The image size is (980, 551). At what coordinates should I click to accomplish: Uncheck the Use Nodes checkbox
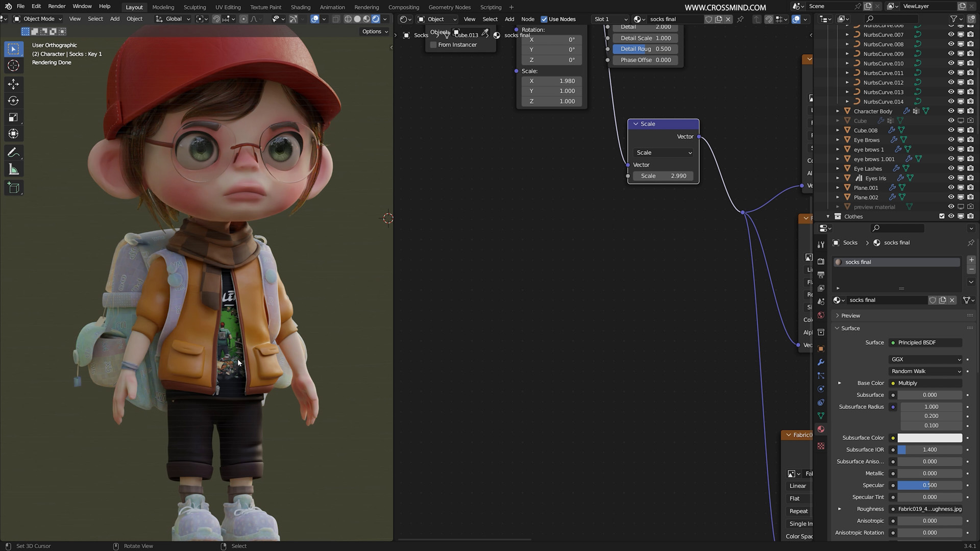[x=544, y=19]
